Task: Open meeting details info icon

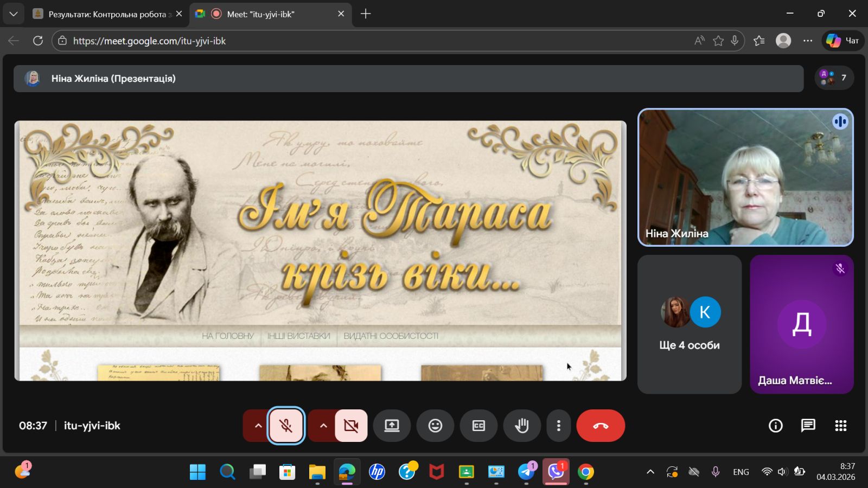Action: 776,426
